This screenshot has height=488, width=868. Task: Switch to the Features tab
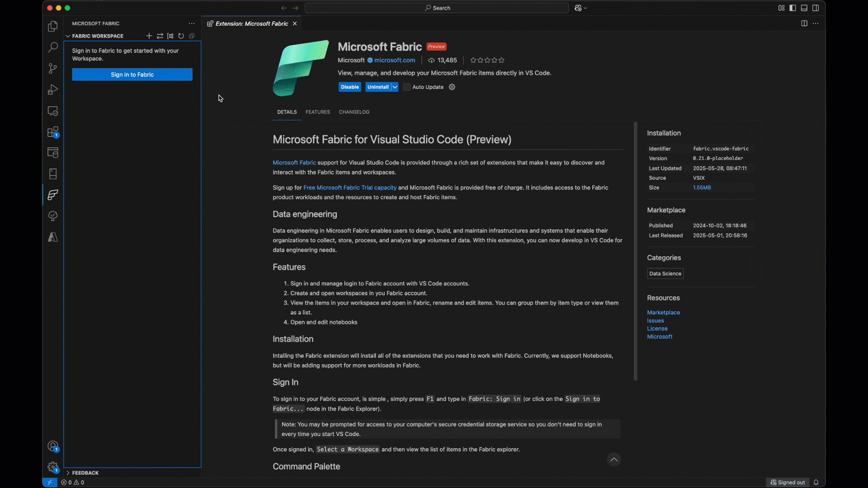[x=318, y=112]
